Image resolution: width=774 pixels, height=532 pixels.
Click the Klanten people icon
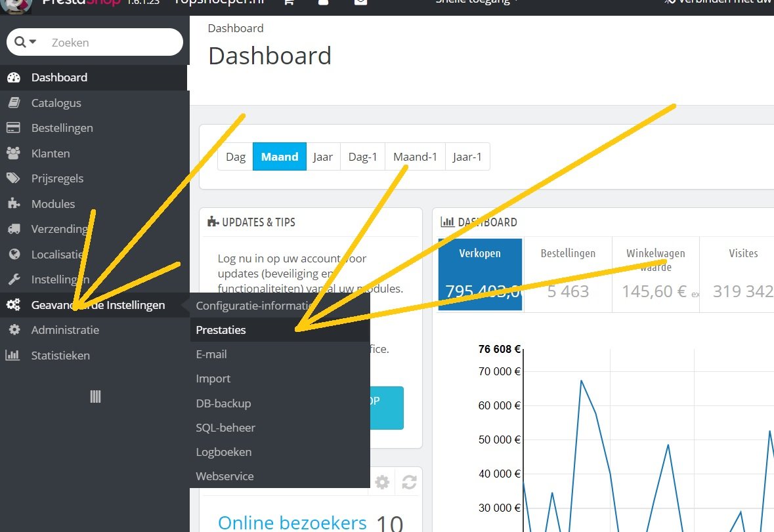(13, 153)
